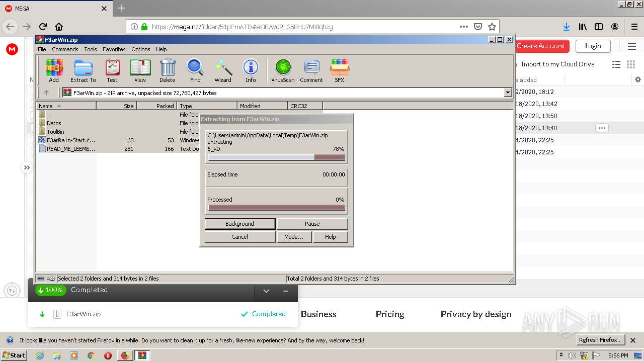Screen dimensions: 644x362
Task: Open the Favorites menu
Action: click(x=114, y=49)
